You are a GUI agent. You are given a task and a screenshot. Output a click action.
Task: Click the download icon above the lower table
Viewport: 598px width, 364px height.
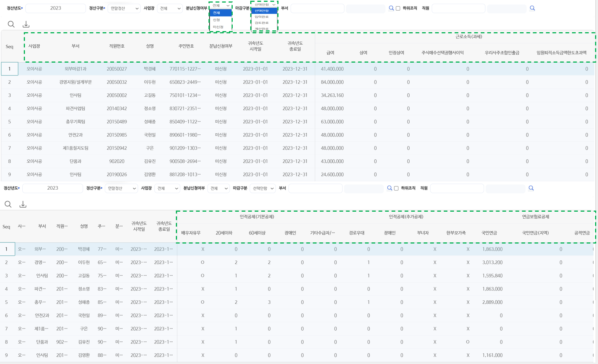point(23,204)
